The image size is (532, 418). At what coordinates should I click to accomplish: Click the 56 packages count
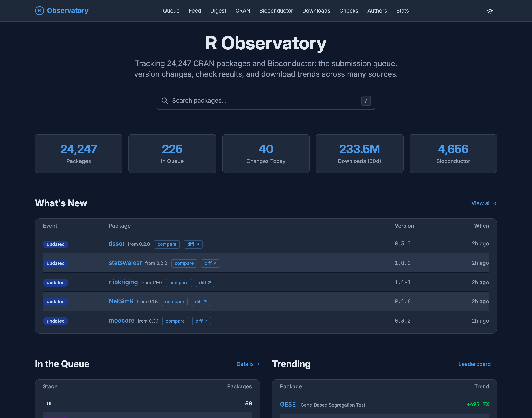(x=248, y=404)
